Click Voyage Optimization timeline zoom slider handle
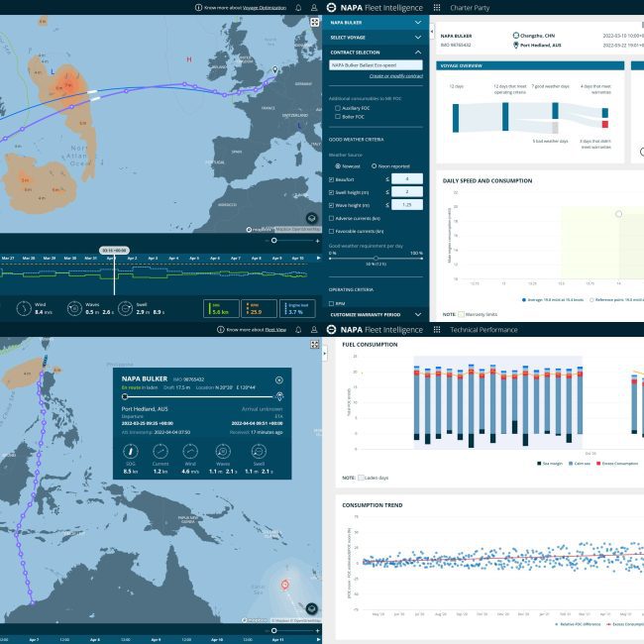 (273, 241)
